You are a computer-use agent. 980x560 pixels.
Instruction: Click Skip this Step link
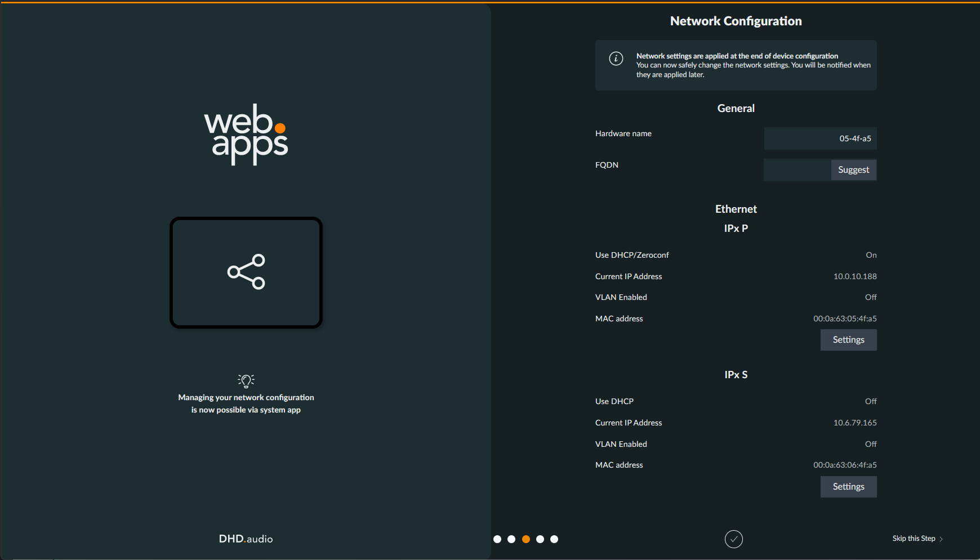pyautogui.click(x=917, y=539)
